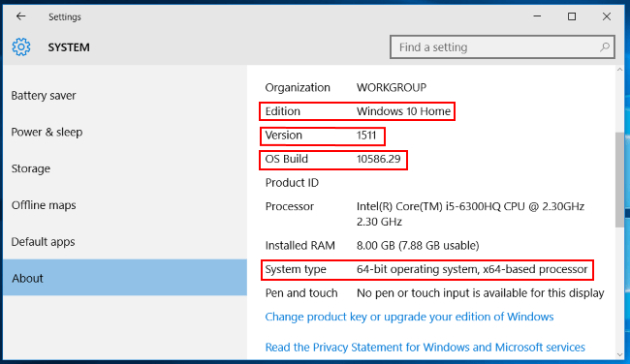
Task: Click the scrollbar up arrow
Action: (619, 70)
